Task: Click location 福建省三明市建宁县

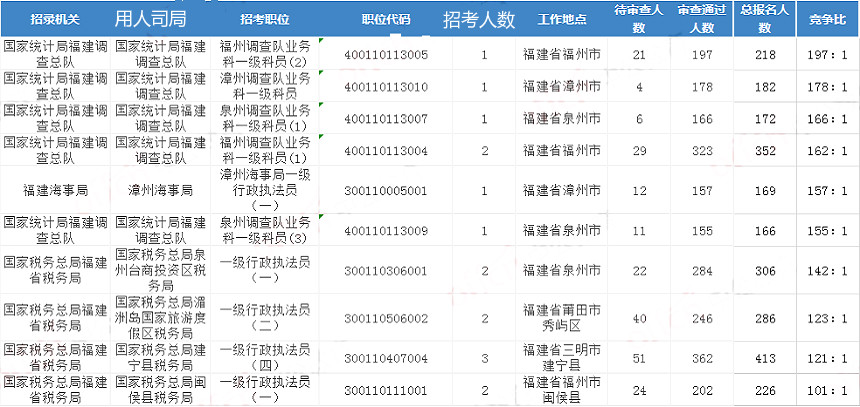Action: pyautogui.click(x=562, y=358)
